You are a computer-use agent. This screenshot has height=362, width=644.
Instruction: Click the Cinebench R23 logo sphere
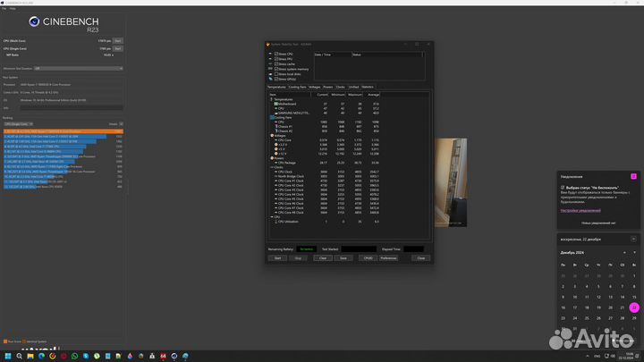(34, 21)
